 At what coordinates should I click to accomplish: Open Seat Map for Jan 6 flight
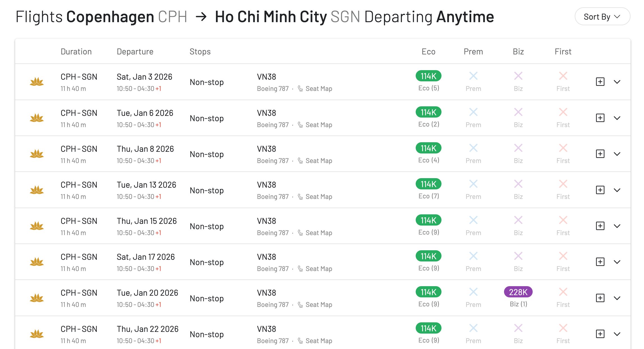tap(318, 125)
